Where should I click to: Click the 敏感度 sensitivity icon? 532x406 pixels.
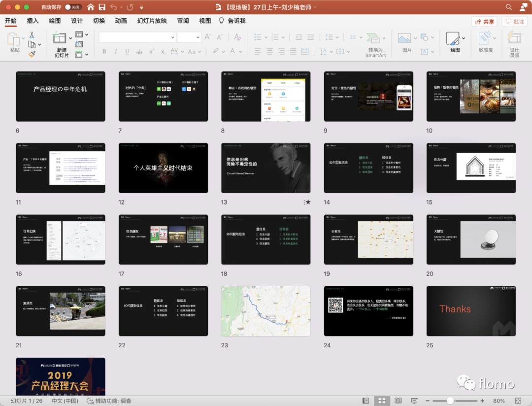coord(486,42)
